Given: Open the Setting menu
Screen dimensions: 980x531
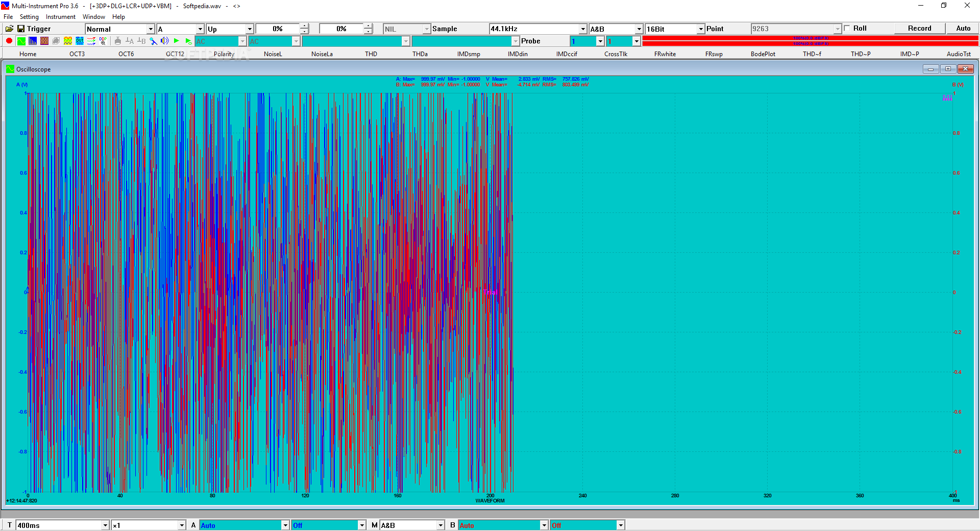Looking at the screenshot, I should click(29, 17).
